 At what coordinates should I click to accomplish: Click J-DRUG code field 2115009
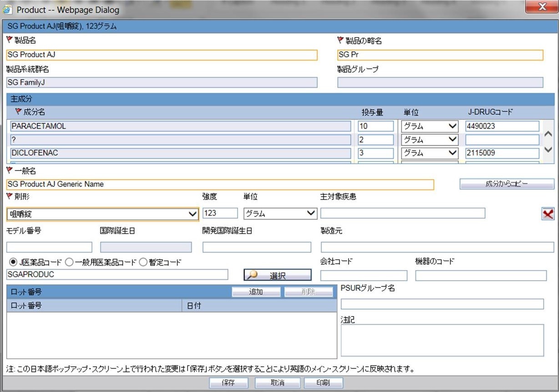(502, 153)
